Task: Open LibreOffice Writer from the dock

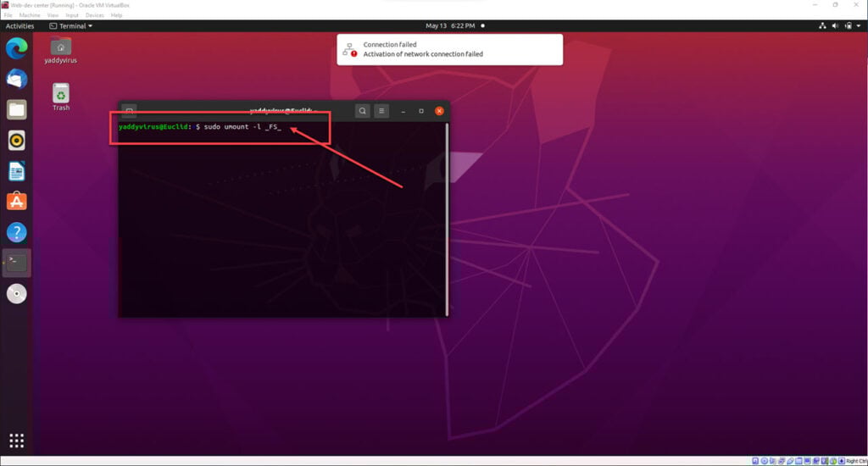Action: coord(17,171)
